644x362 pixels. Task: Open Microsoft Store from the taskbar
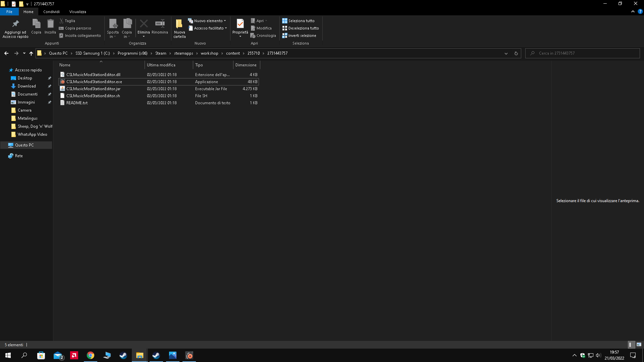tap(41, 355)
